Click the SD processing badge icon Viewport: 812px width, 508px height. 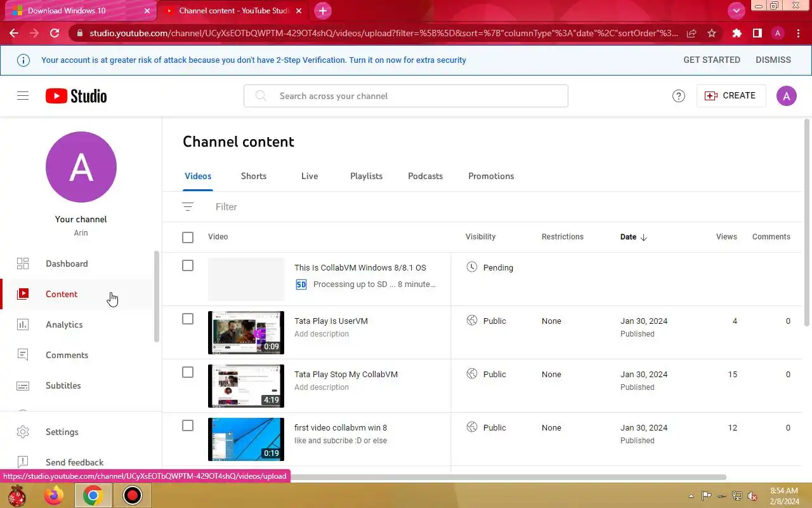coord(301,284)
